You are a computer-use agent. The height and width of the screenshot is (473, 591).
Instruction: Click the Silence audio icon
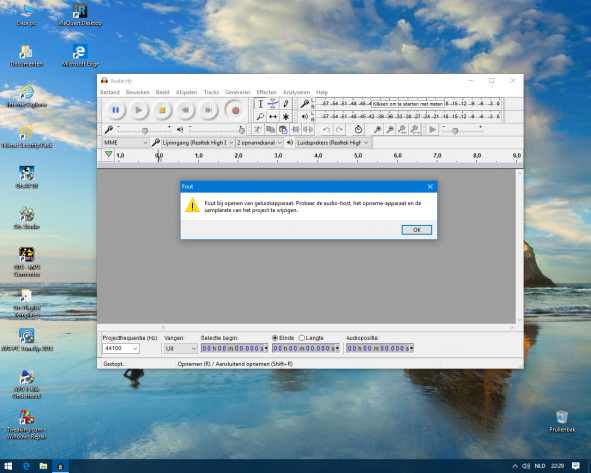[308, 130]
